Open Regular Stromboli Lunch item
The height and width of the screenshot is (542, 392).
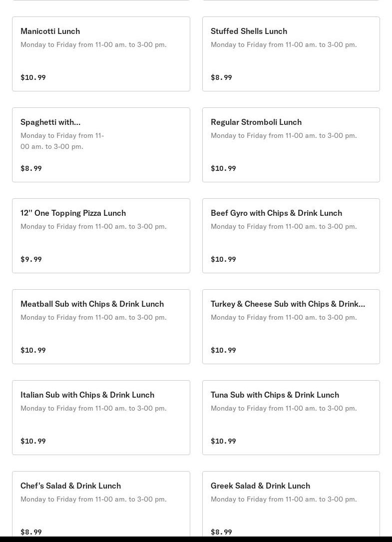pos(256,122)
